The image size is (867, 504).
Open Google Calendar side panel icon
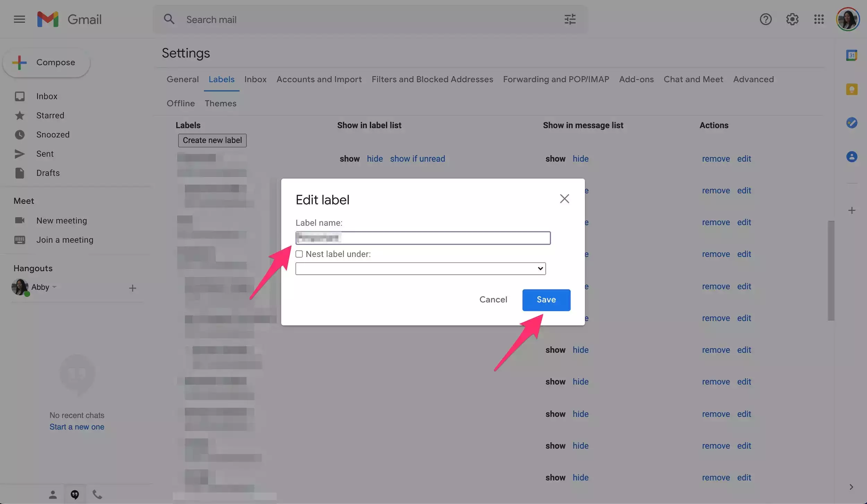tap(851, 55)
